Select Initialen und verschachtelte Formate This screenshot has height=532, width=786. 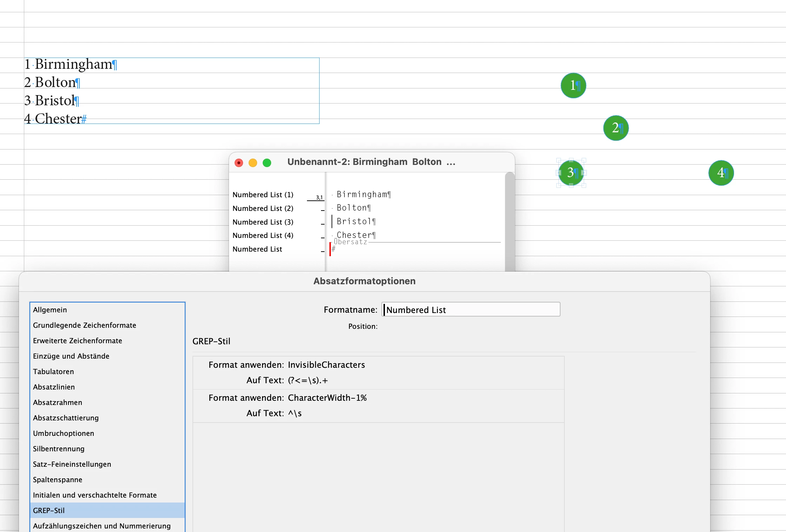(95, 495)
